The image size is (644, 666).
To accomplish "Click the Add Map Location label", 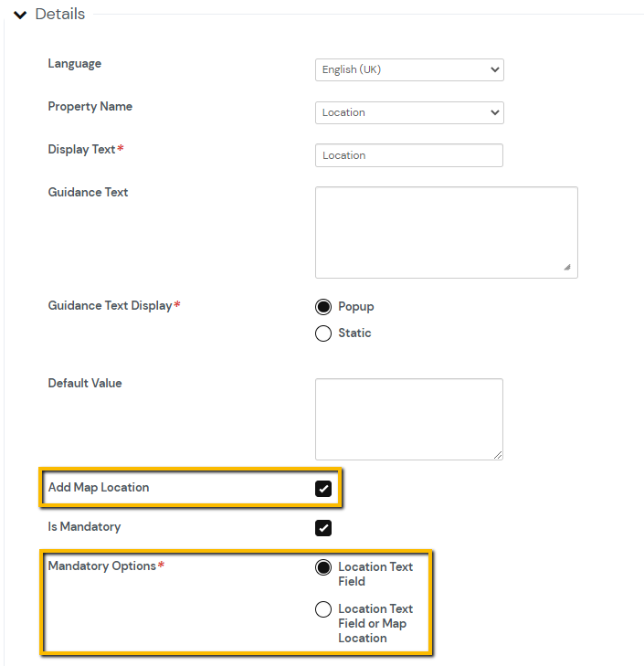I will 99,488.
